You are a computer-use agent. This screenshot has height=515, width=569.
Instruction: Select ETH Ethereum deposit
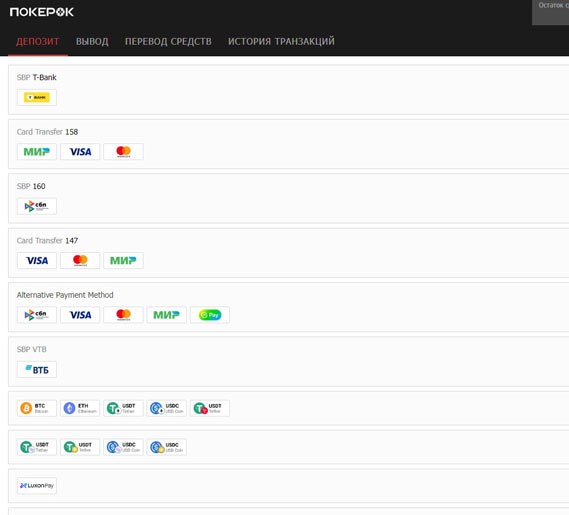pyautogui.click(x=80, y=408)
